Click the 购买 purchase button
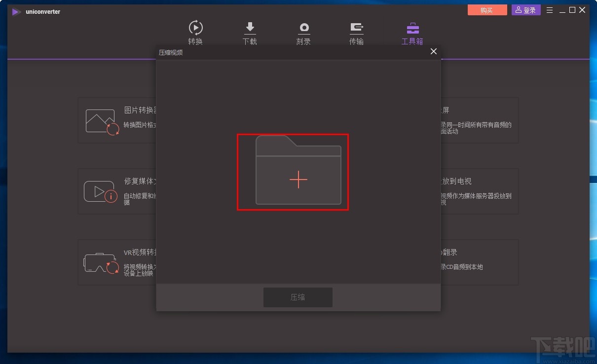Image resolution: width=597 pixels, height=364 pixels. tap(487, 9)
